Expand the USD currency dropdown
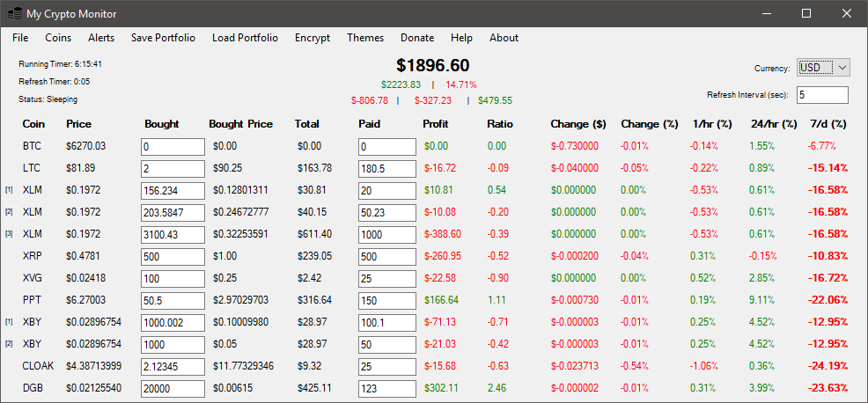This screenshot has width=868, height=403. pyautogui.click(x=822, y=68)
